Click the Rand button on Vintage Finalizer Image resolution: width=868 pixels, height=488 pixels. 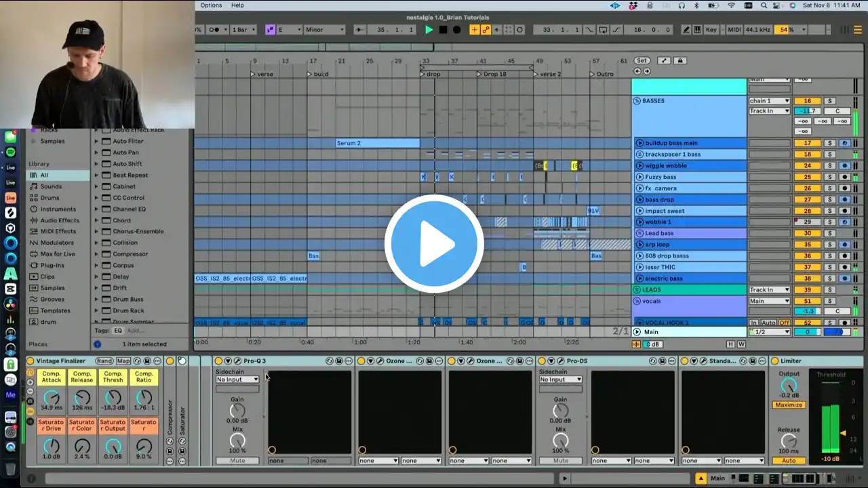pos(104,361)
